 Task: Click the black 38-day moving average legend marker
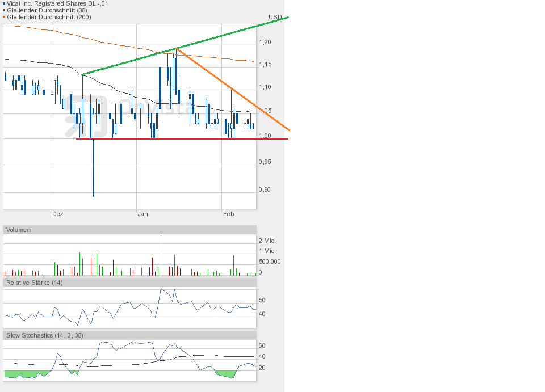pyautogui.click(x=5, y=10)
